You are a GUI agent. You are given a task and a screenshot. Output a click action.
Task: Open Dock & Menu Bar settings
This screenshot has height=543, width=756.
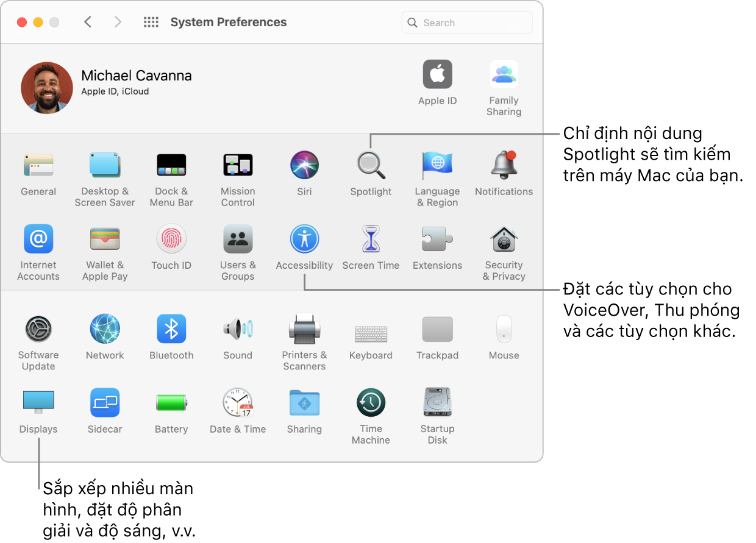(x=171, y=165)
